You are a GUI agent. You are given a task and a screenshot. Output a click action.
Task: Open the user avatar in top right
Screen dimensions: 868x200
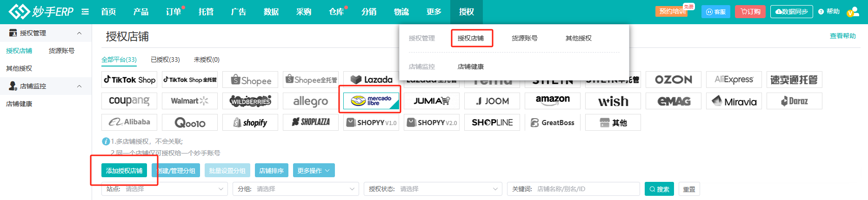[x=852, y=12]
